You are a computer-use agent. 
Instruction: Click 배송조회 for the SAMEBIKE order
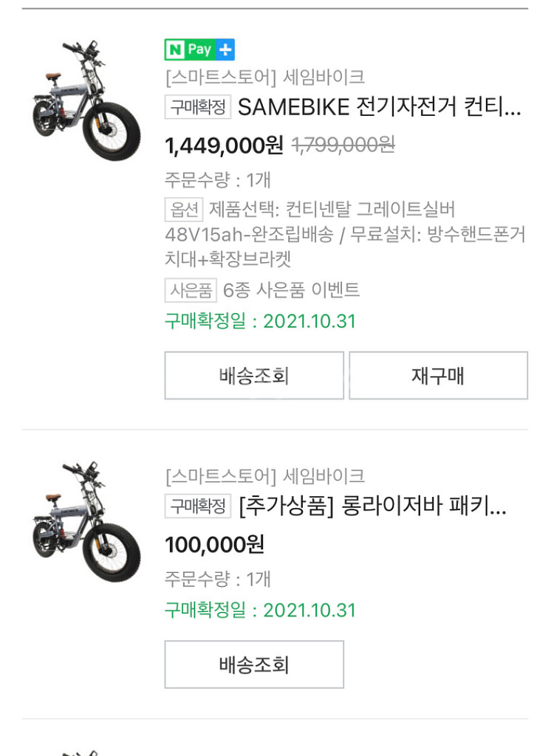(x=254, y=376)
